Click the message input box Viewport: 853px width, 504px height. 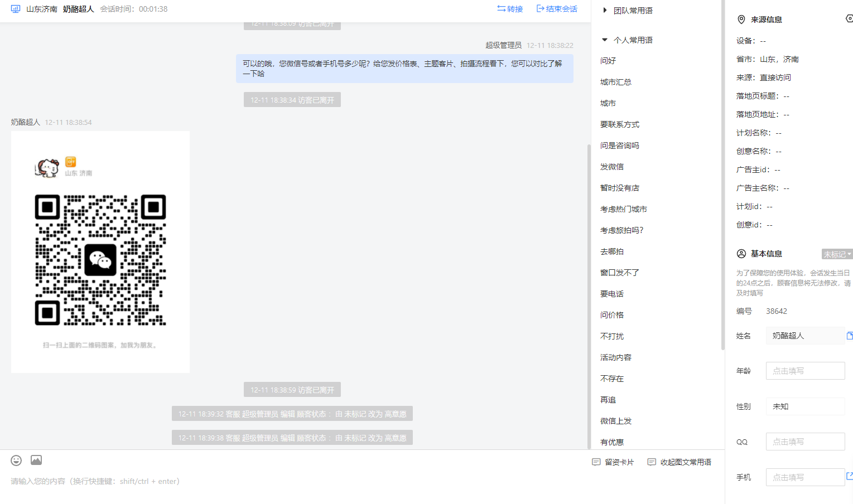[296, 481]
